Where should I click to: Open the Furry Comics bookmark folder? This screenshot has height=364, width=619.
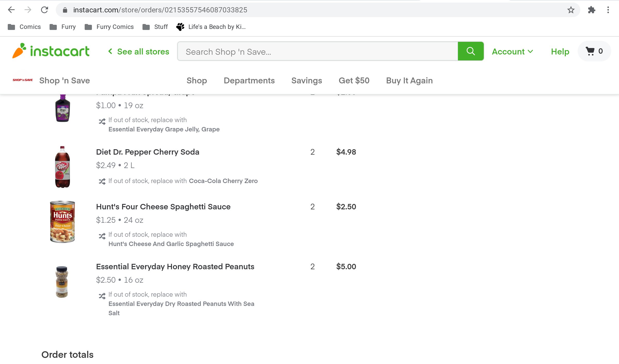(x=109, y=27)
